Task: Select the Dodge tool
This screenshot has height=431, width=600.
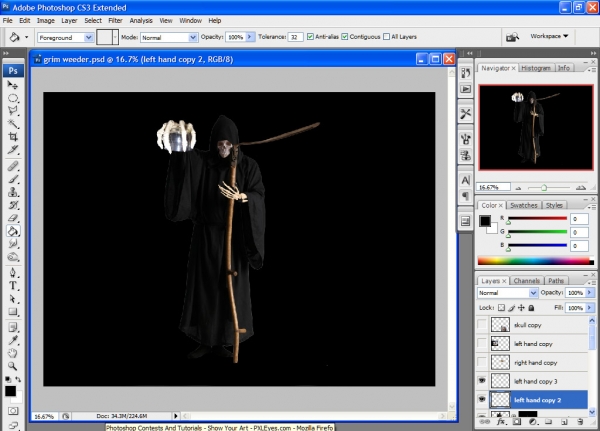Action: pos(13,257)
